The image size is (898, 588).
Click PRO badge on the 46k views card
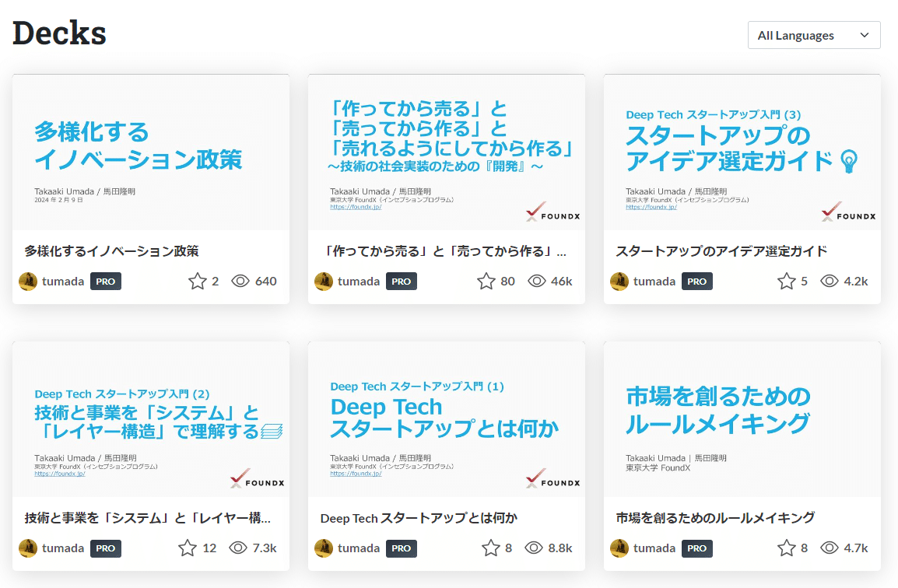402,281
